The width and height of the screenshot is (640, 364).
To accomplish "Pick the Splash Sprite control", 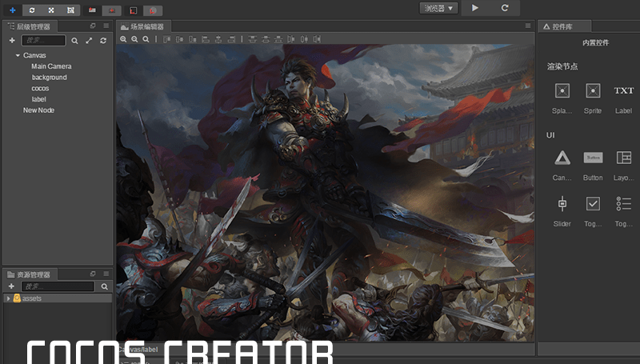I will point(562,90).
